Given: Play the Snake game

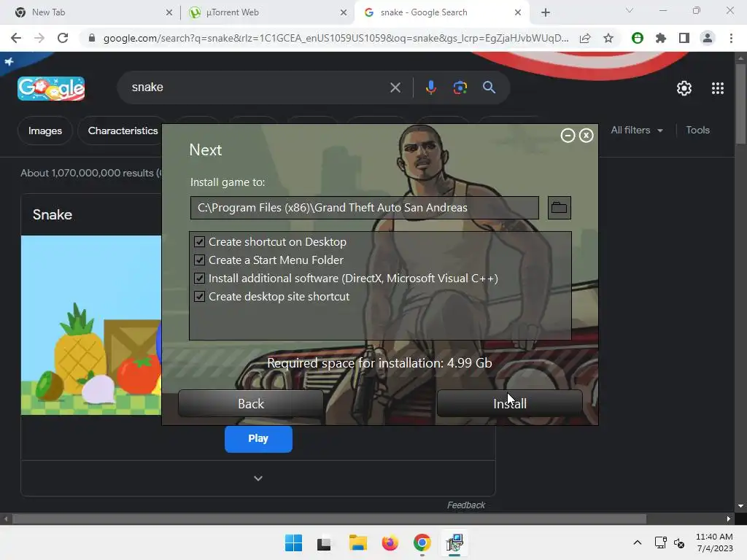Looking at the screenshot, I should tap(258, 438).
